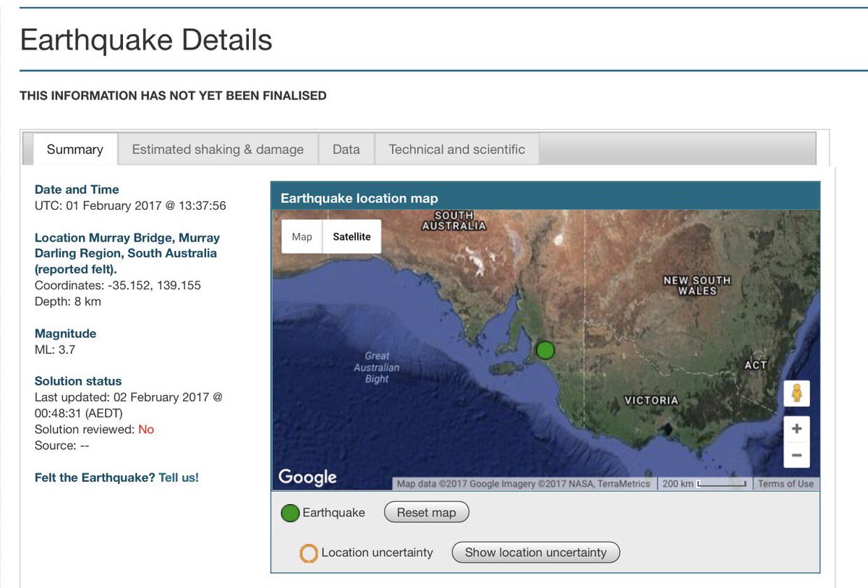Image resolution: width=868 pixels, height=588 pixels.
Task: Click the Map data ©2017 attribution text
Action: pos(524,484)
